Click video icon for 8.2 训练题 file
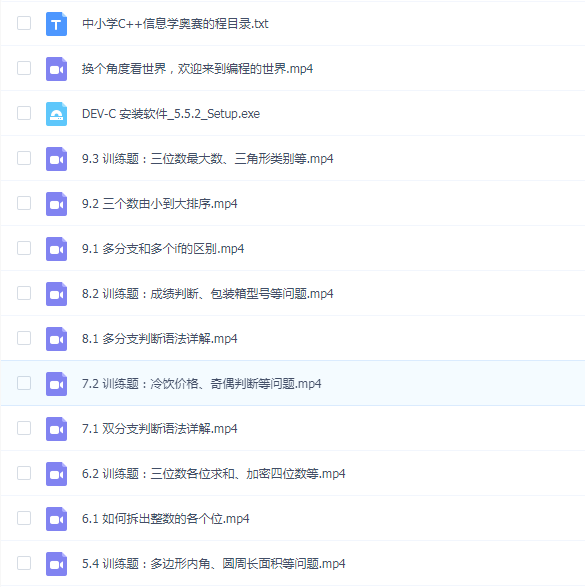 (57, 294)
